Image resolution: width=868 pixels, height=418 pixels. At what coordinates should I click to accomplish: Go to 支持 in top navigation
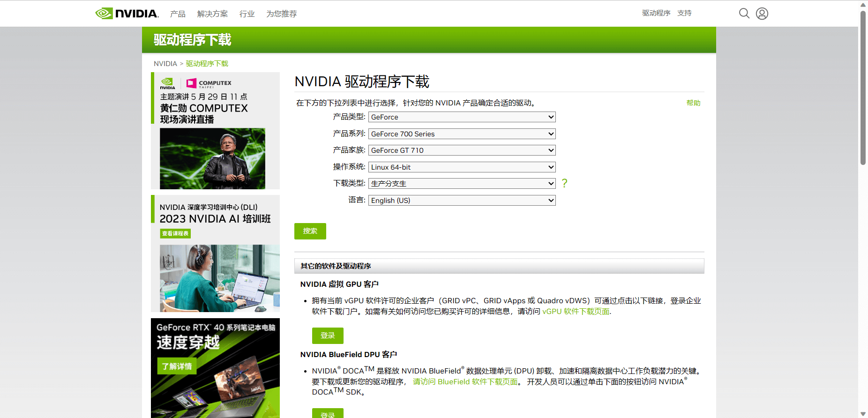tap(684, 13)
